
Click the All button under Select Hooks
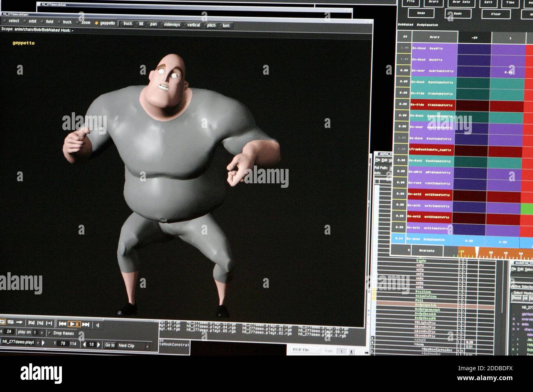coord(526,299)
